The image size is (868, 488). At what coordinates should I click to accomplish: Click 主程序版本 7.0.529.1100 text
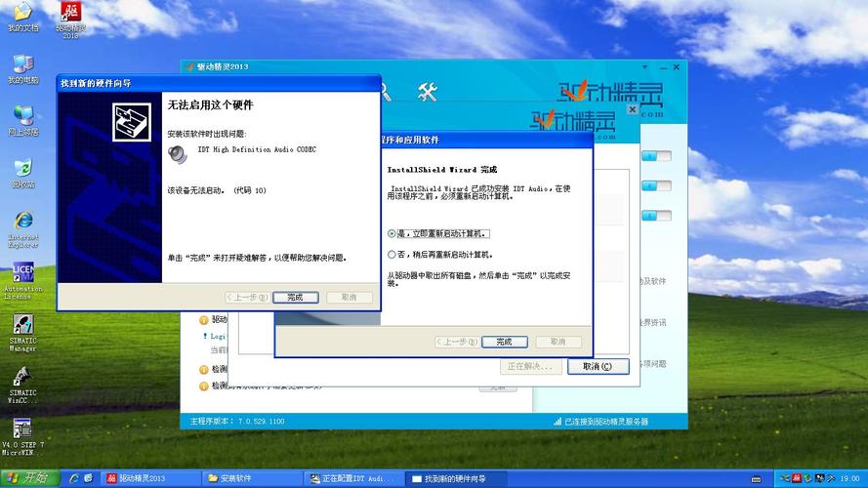coord(237,422)
